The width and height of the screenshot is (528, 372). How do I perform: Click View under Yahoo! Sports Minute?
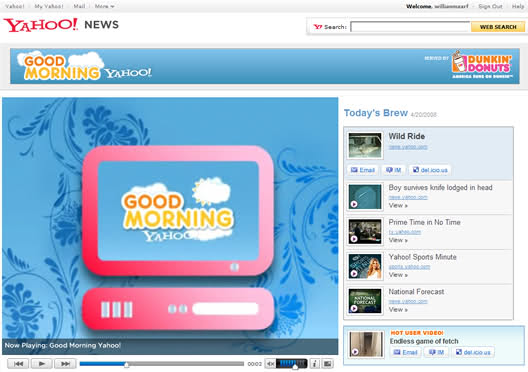click(398, 275)
